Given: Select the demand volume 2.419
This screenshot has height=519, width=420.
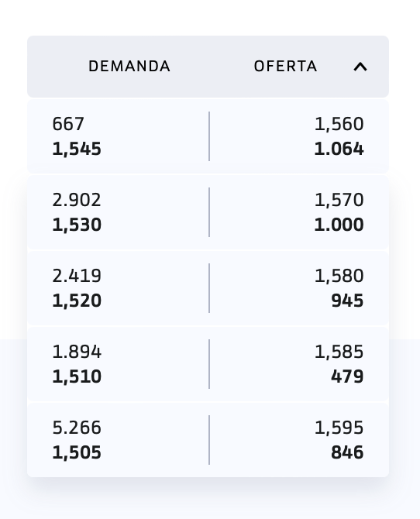Looking at the screenshot, I should pos(77,276).
